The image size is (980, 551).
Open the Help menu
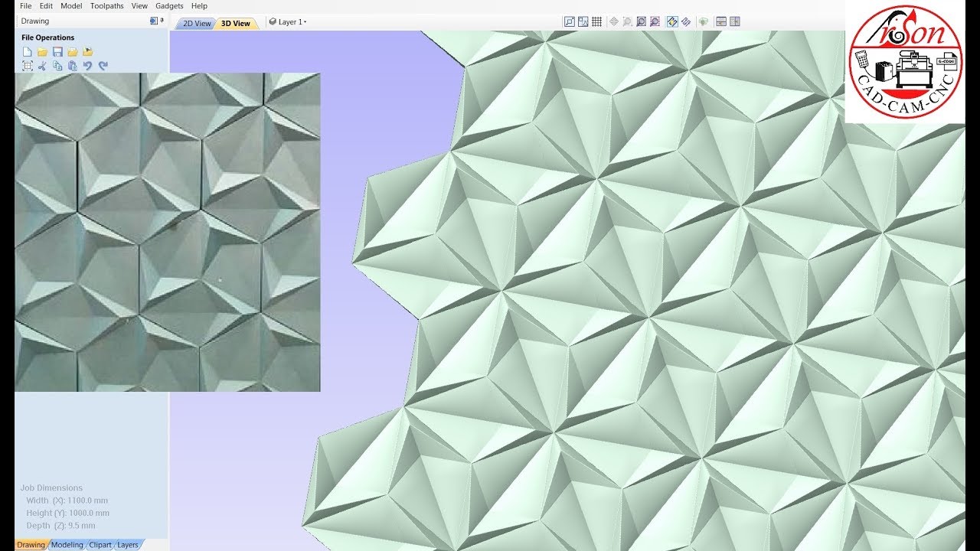[199, 6]
